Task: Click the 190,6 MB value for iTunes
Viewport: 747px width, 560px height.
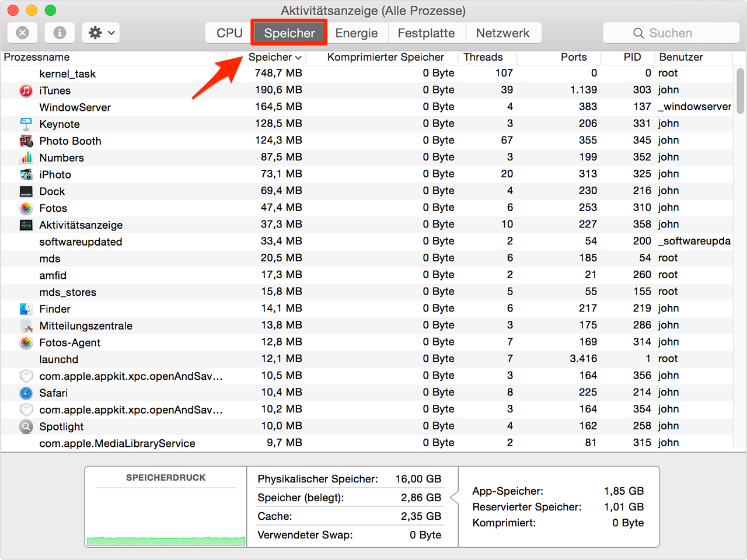Action: click(278, 90)
